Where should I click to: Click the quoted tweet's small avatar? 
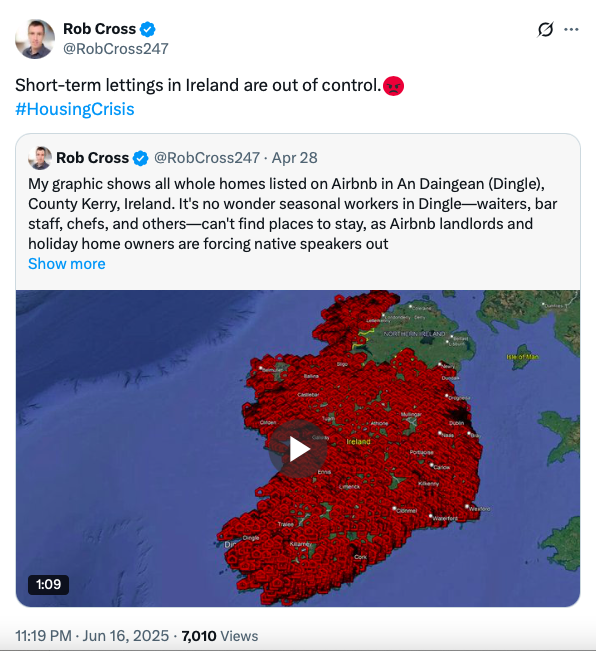[x=40, y=158]
